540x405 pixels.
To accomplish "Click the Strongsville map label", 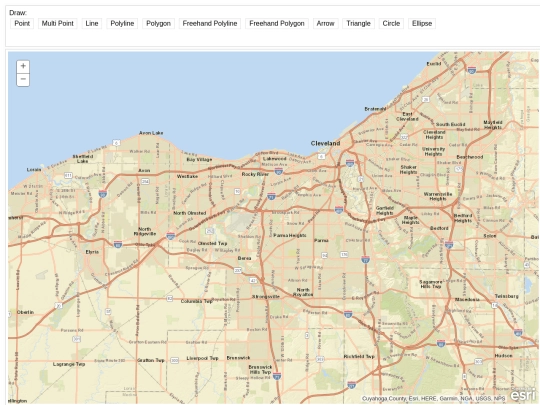I will click(266, 297).
